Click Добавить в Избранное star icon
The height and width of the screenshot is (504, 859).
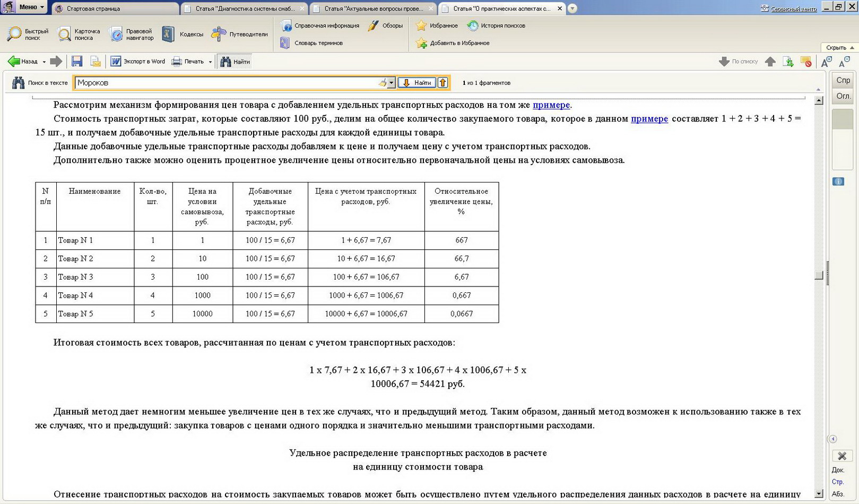422,43
